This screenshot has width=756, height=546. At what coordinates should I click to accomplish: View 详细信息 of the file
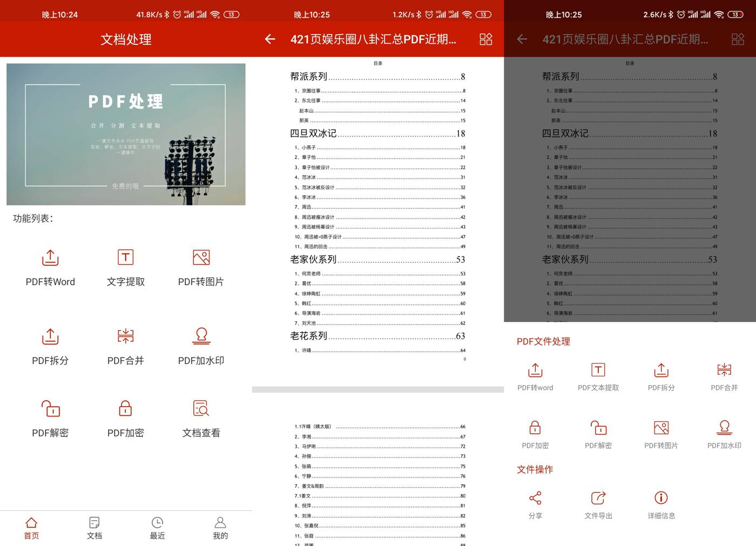coord(661,504)
